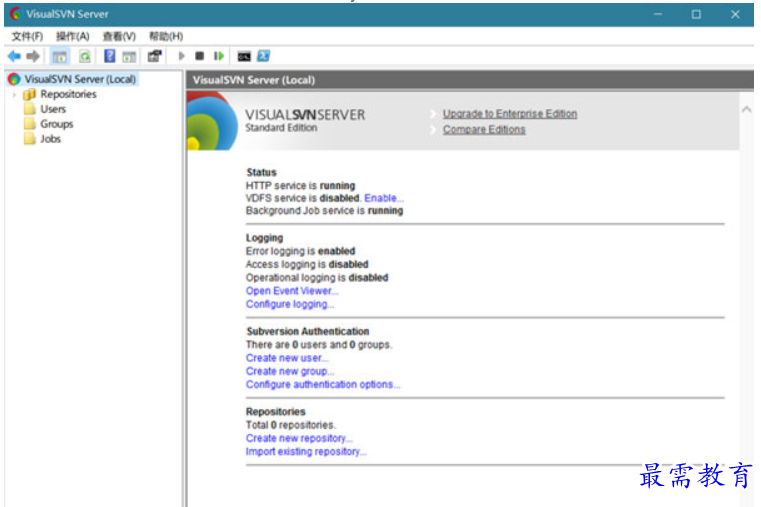Click 'Error logging is enabled' text
This screenshot has height=507, width=761.
(x=300, y=251)
